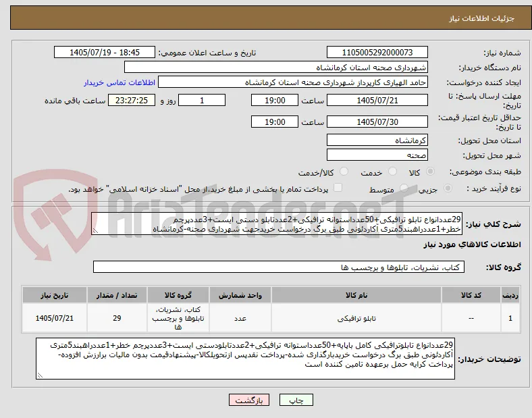Click the row number cell 1
The image size is (532, 418).
click(x=510, y=318)
